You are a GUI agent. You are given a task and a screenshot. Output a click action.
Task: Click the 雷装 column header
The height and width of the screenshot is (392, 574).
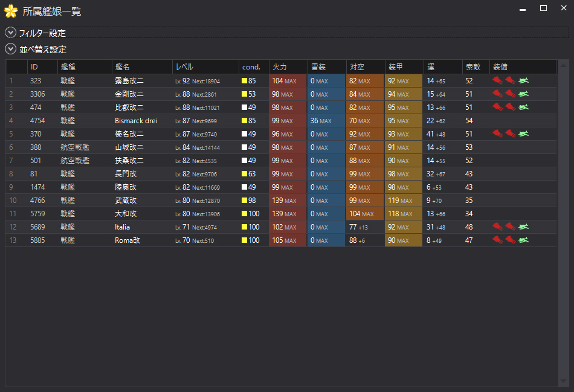click(x=327, y=67)
